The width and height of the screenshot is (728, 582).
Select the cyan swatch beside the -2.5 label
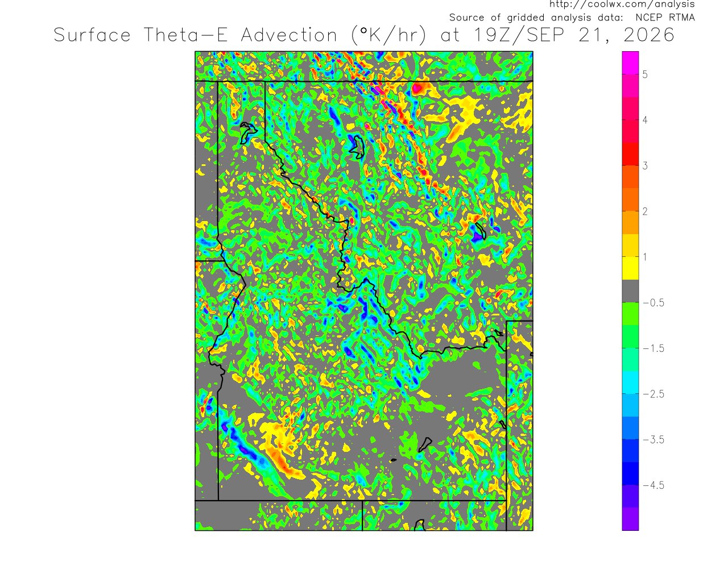click(x=630, y=382)
